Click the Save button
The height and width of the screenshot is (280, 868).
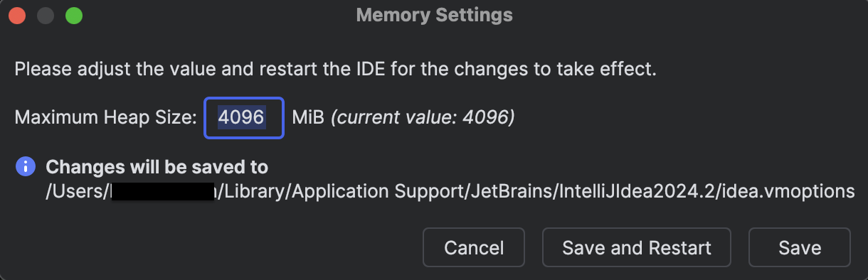click(x=800, y=247)
